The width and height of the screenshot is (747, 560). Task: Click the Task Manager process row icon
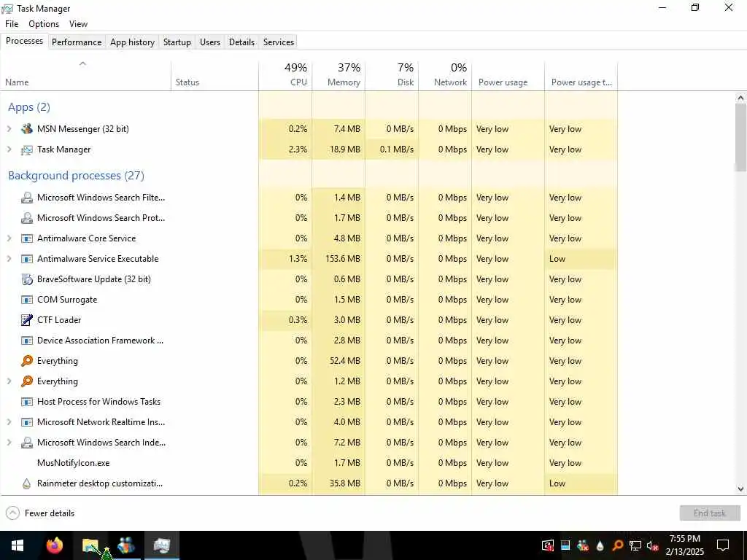(27, 149)
